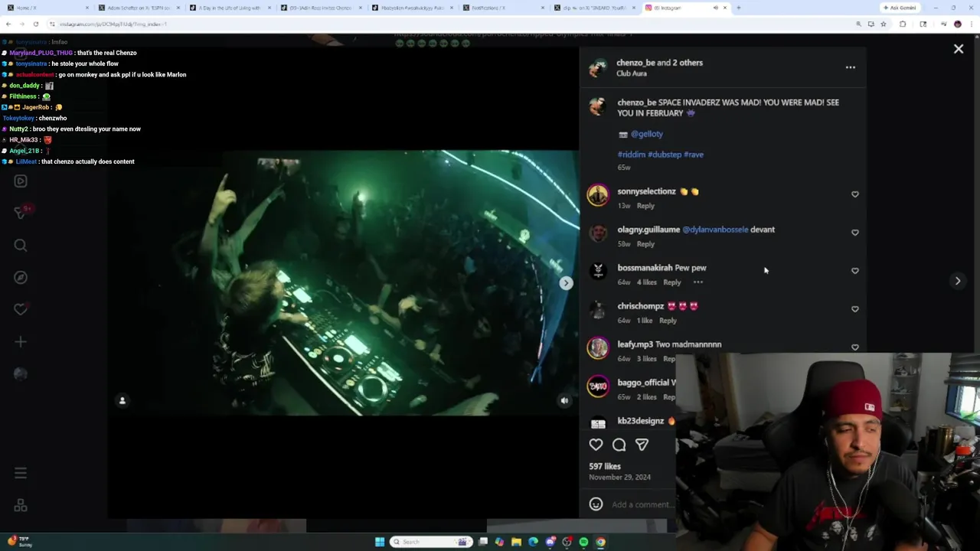Reply to chrischompz's comment
The image size is (980, 551).
tap(668, 321)
